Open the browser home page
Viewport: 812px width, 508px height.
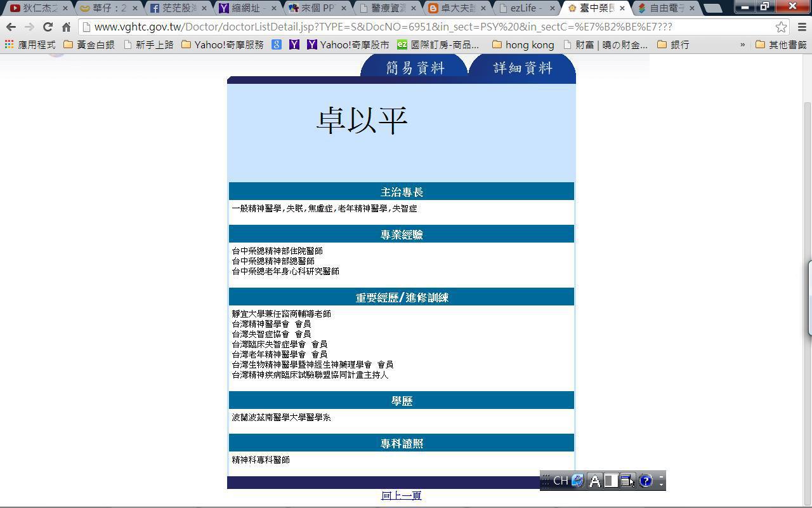click(66, 27)
